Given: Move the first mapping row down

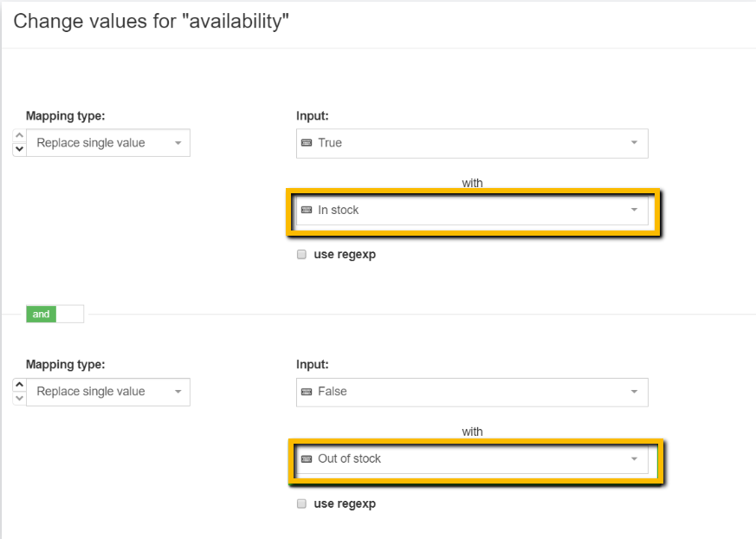Looking at the screenshot, I should (x=20, y=149).
